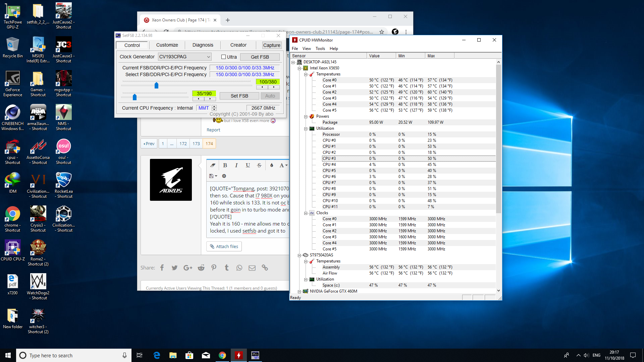Screen dimensions: 644x362
Task: Switch to the Creator tab in SetFSB
Action: pos(238,45)
